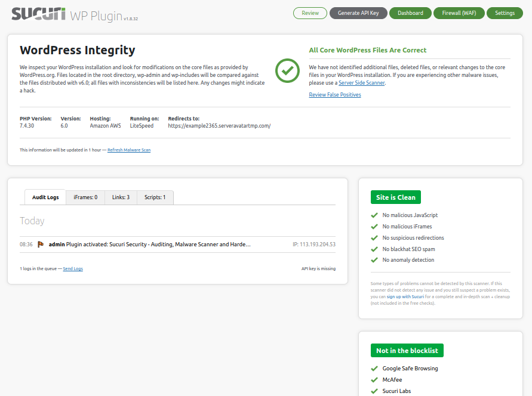Click the No blackhat SEO spam text
The height and width of the screenshot is (396, 532).
point(408,249)
